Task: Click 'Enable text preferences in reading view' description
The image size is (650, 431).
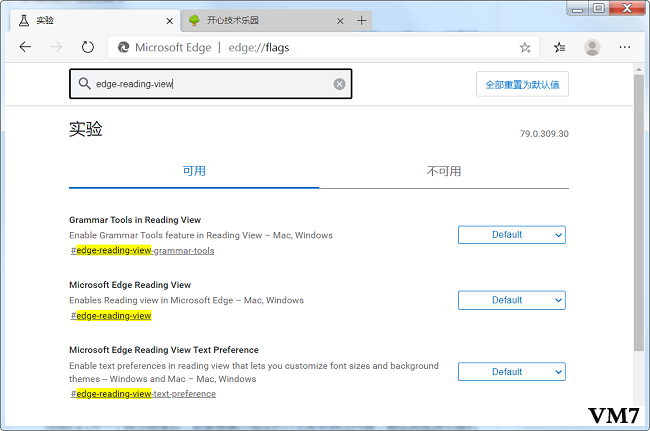Action: tap(254, 372)
